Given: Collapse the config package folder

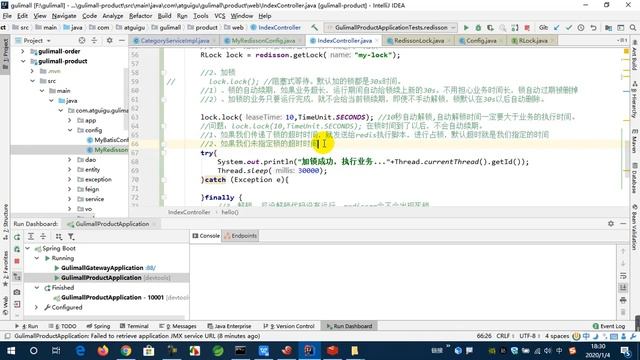Looking at the screenshot, I should click(70, 130).
